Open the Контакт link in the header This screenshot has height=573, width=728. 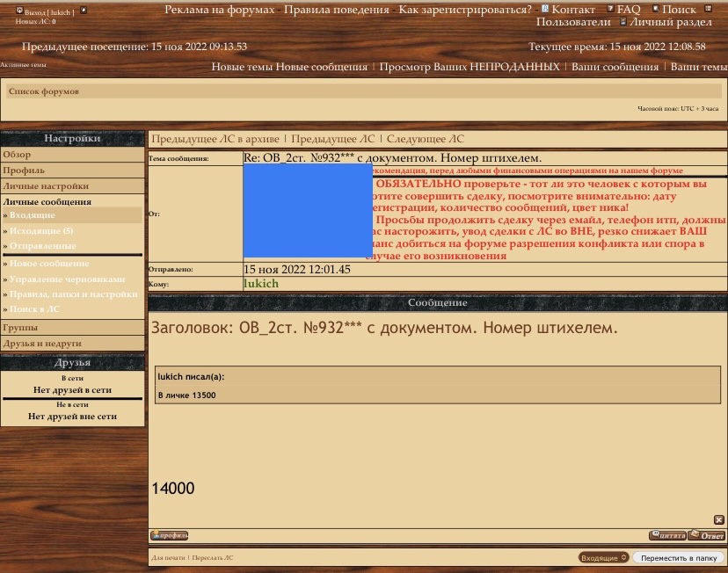pos(572,10)
